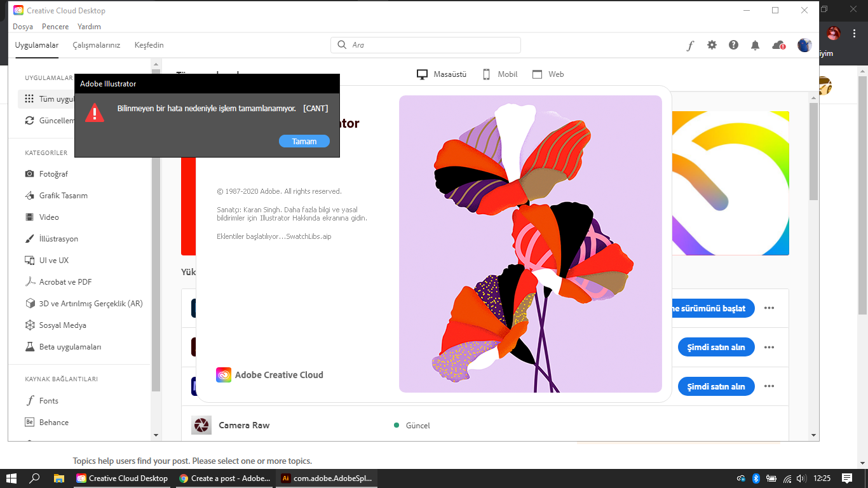The image size is (868, 488).
Task: Click the 'Bilinmeyen bir hata nedeniyle' error message
Action: click(x=207, y=109)
